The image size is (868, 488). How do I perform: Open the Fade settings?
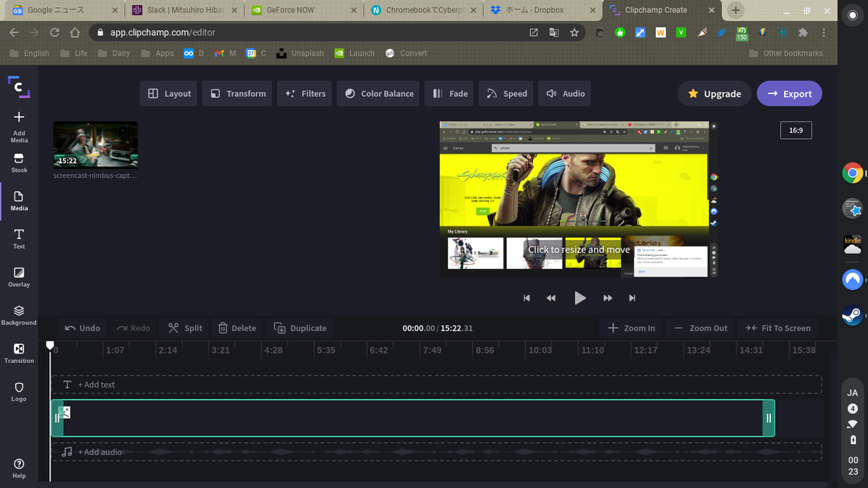(x=449, y=93)
